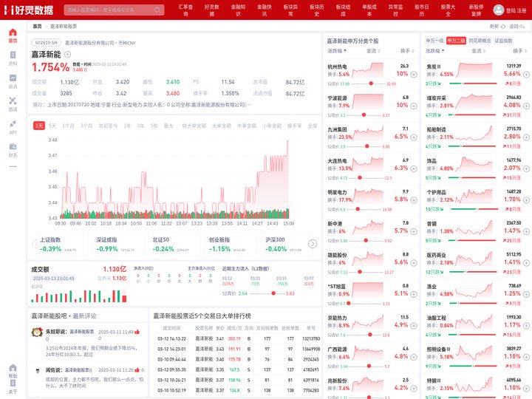This screenshot has height=399, width=532.
Task: Sort sector list by 涨跌幅
Action: 435,51
